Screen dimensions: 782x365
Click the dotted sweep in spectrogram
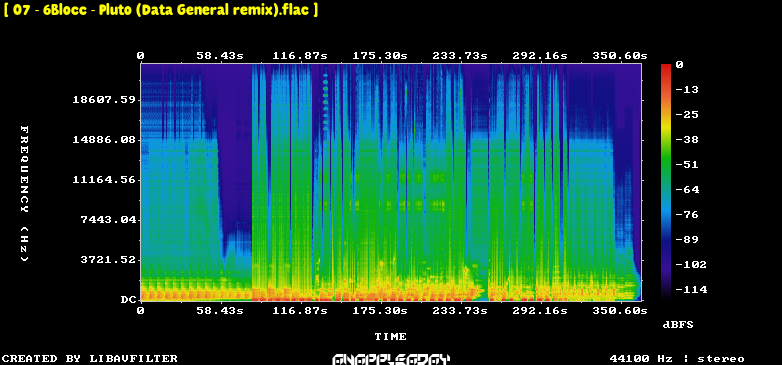(325, 102)
